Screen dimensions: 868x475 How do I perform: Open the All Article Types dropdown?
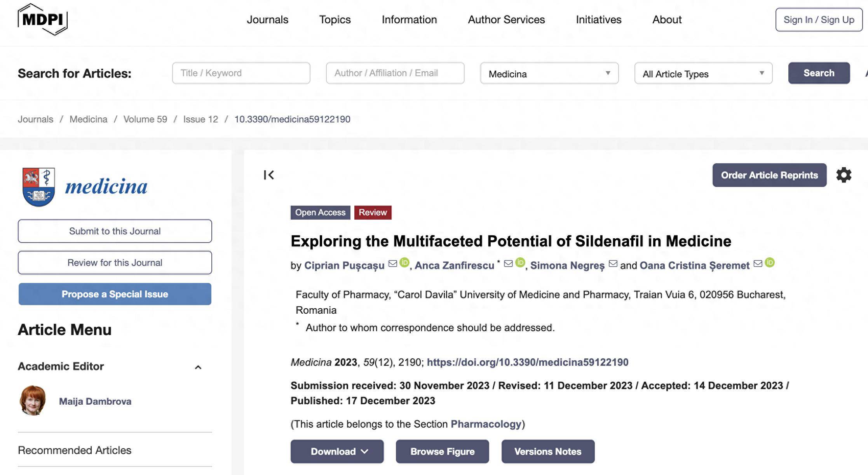[x=703, y=73]
